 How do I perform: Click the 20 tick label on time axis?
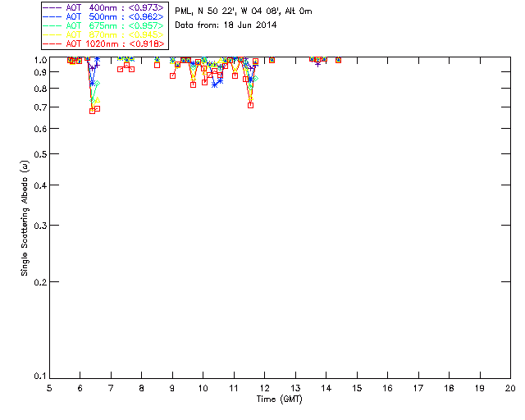(510, 387)
